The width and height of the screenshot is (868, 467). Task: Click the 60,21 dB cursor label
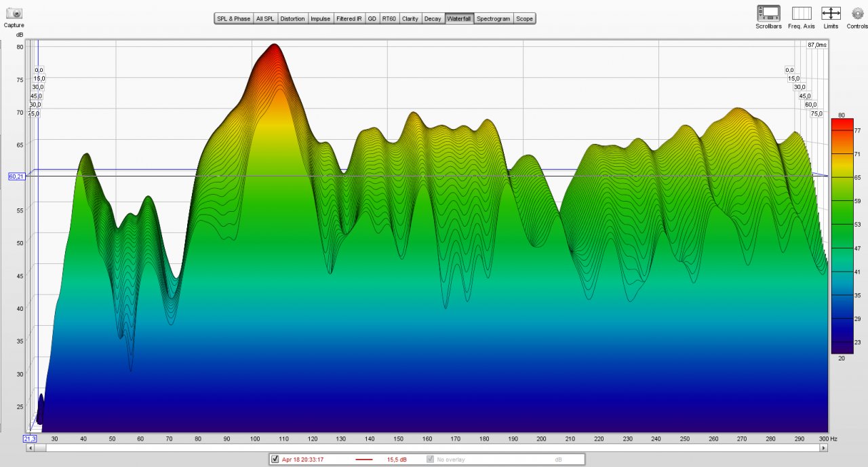(x=16, y=176)
